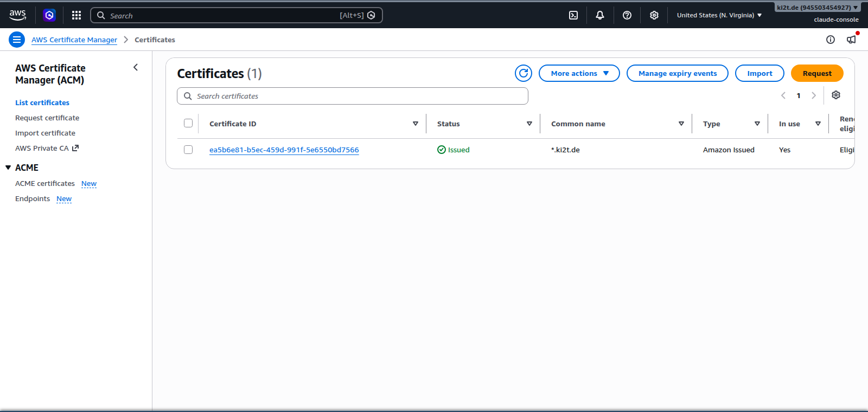Viewport: 868px width, 412px height.
Task: Launch AWS CloudShell from the top bar
Action: 573,15
